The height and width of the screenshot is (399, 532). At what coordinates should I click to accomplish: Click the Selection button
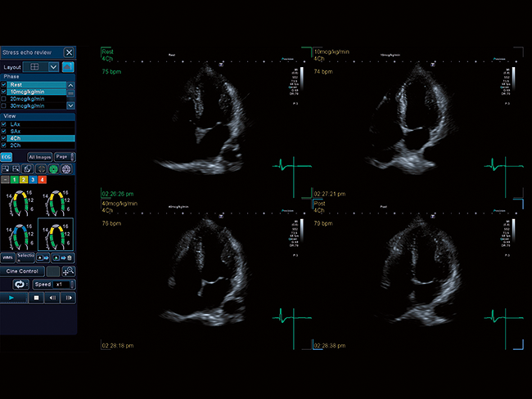pos(26,258)
